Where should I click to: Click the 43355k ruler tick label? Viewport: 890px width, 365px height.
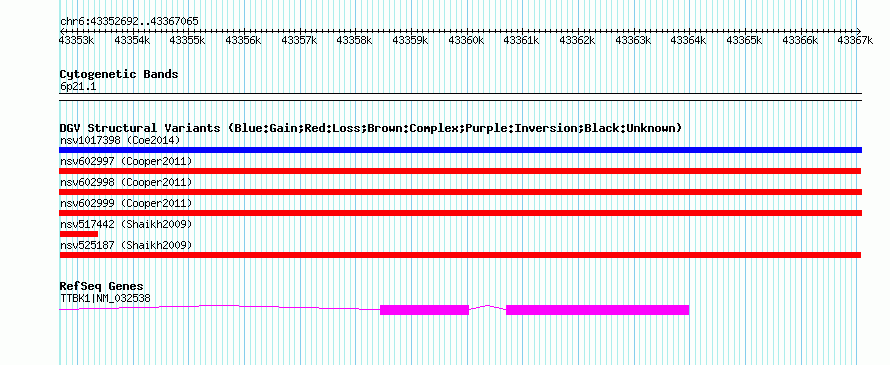point(188,40)
